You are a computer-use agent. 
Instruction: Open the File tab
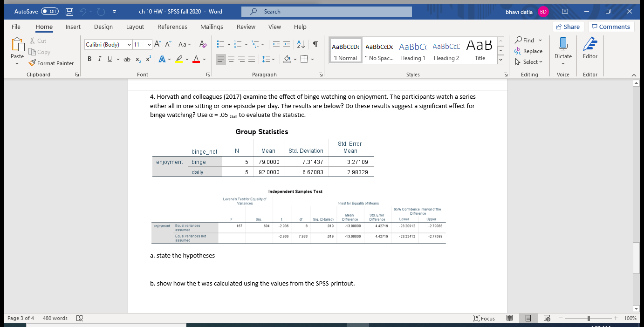point(16,27)
